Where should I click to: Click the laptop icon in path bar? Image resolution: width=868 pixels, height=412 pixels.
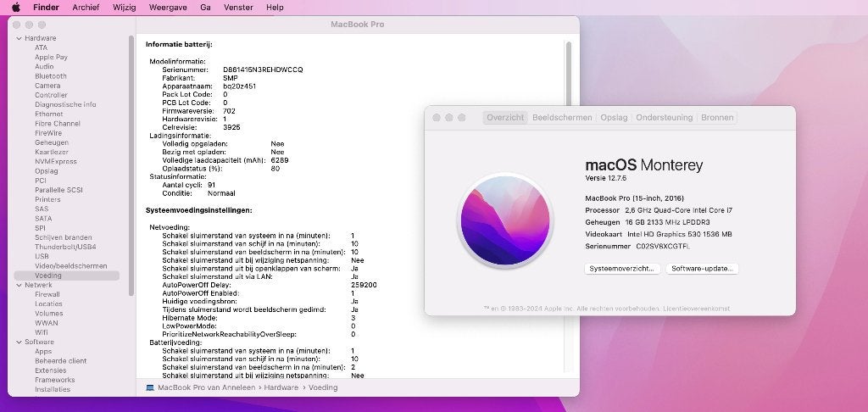[150, 387]
